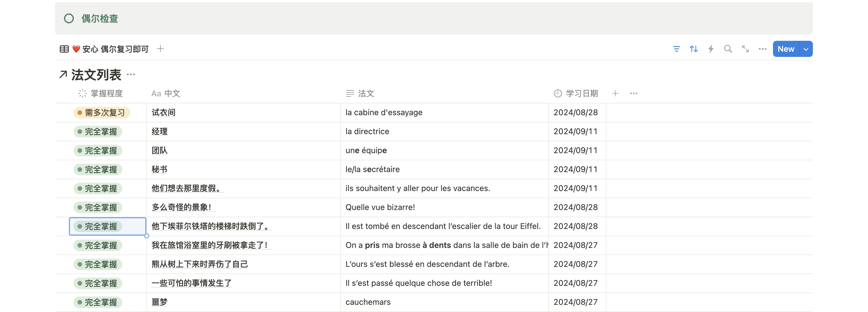Click the 中文 column header
The width and height of the screenshot is (868, 312).
(166, 93)
